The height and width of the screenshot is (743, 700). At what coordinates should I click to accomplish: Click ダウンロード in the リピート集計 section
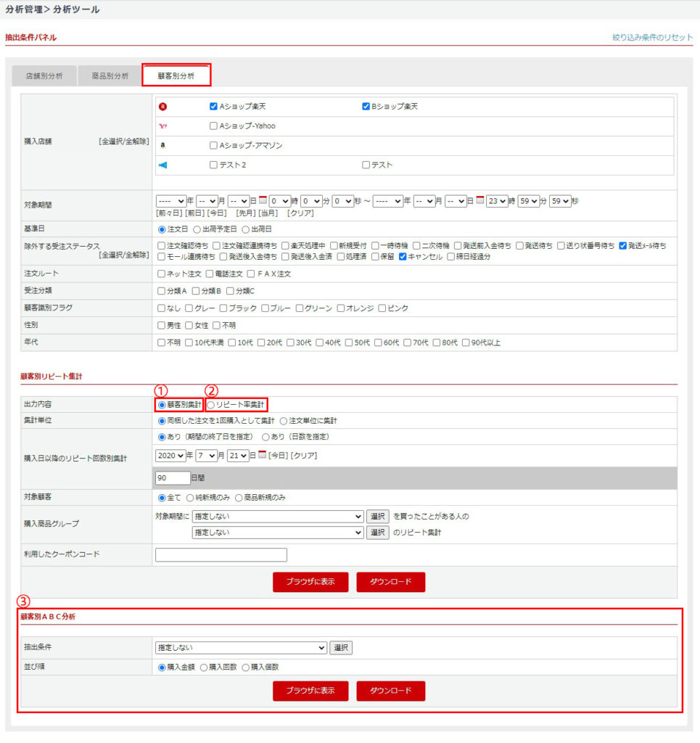tap(390, 582)
